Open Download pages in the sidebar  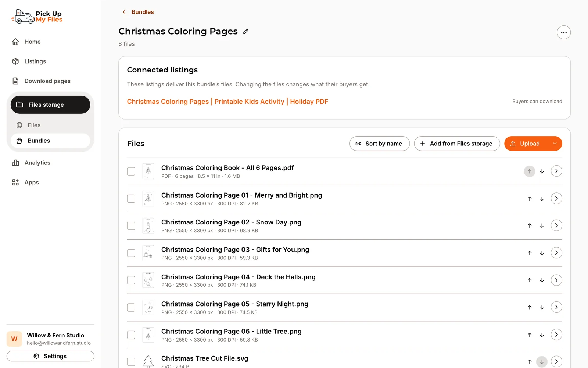(x=47, y=81)
